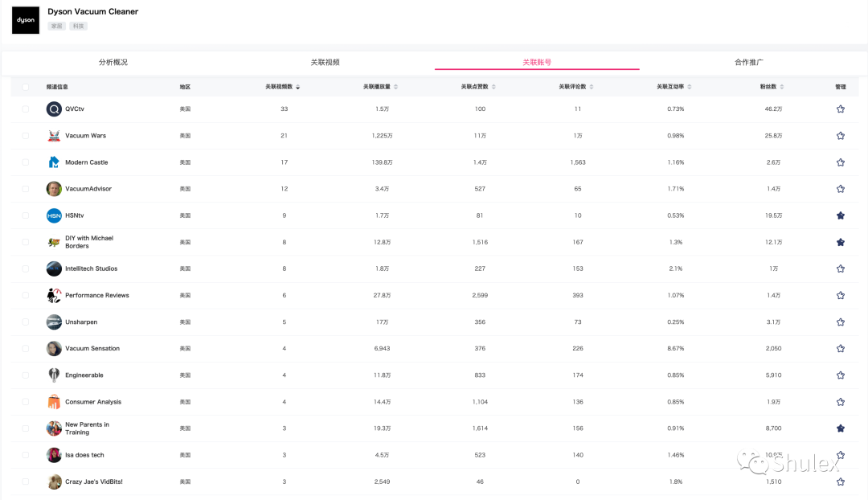
Task: Switch to 分析概况 tab
Action: [113, 62]
